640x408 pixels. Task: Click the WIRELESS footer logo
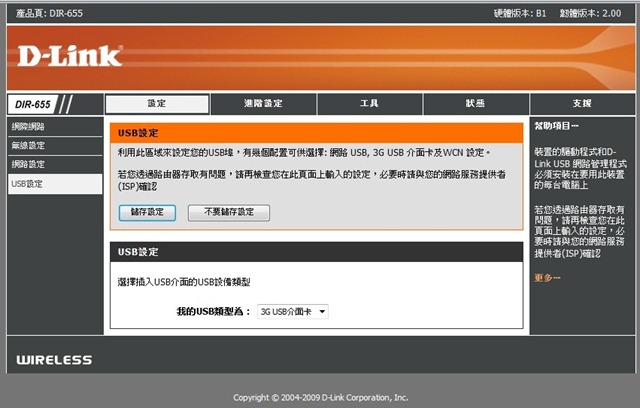click(x=54, y=360)
